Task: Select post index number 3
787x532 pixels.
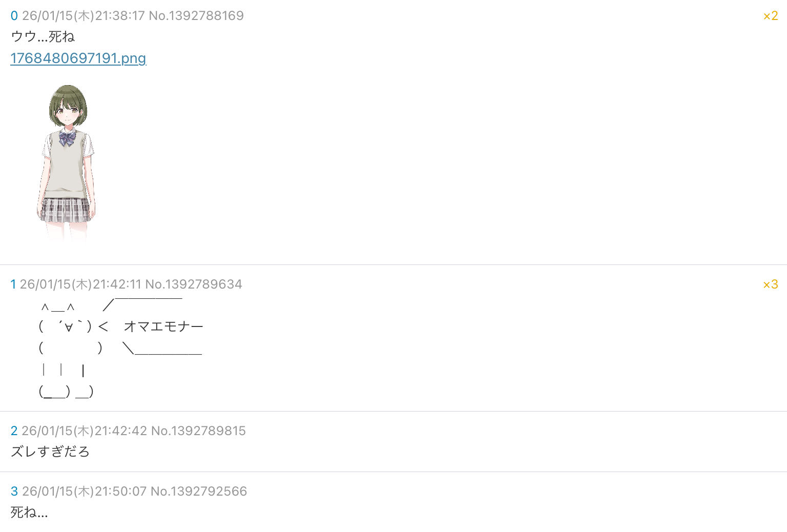Action: (x=14, y=492)
